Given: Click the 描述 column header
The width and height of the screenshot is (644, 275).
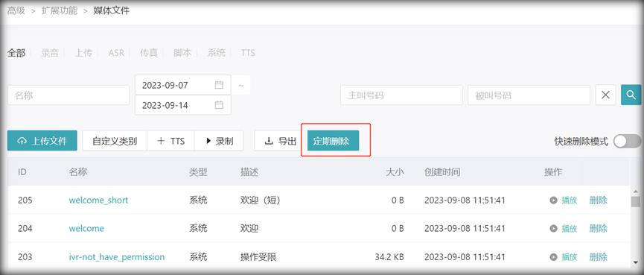Looking at the screenshot, I should [x=249, y=172].
